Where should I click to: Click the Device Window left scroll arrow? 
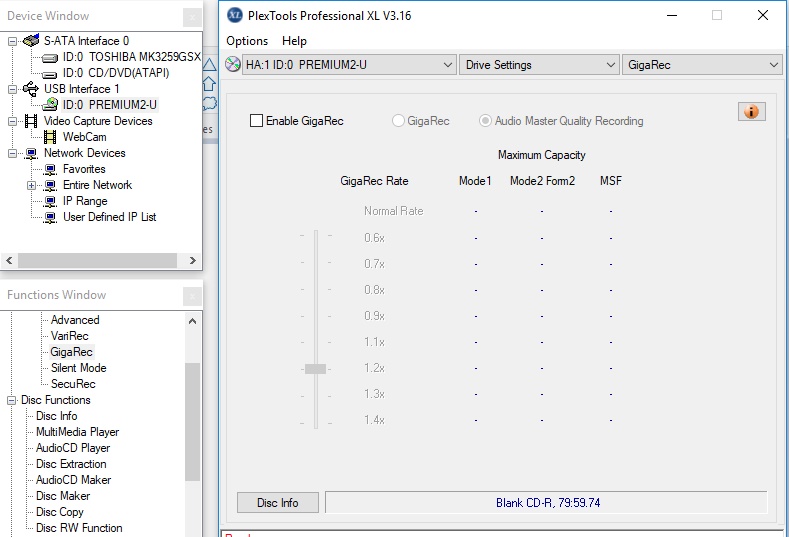pyautogui.click(x=9, y=260)
